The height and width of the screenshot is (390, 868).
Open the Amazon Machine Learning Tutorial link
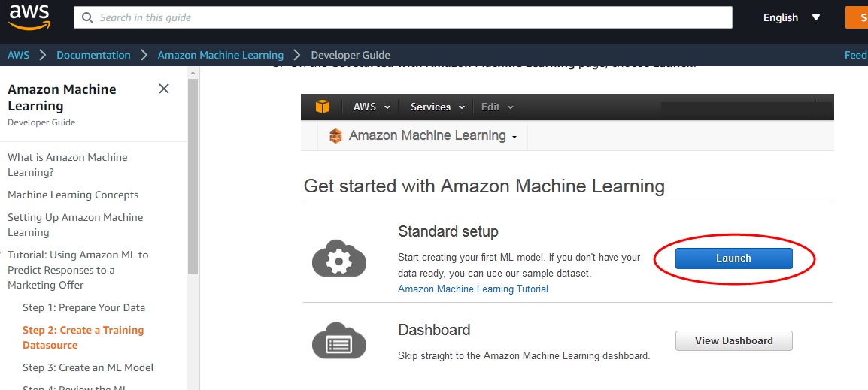pos(472,289)
